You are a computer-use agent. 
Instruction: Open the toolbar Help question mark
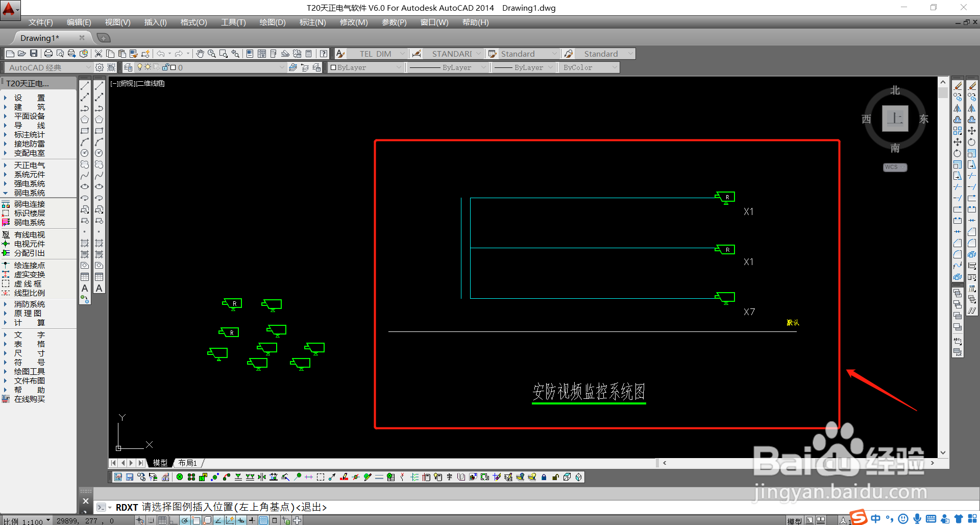tap(324, 54)
